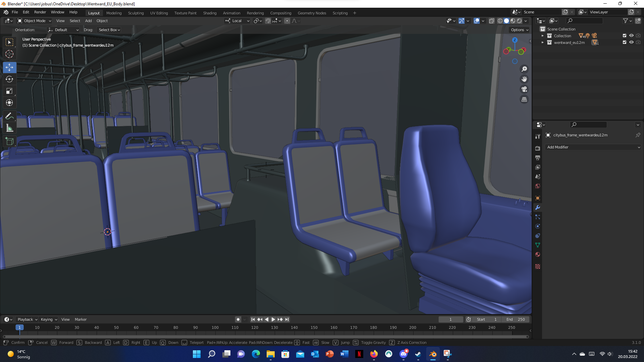
Task: Open Discord from the Windows taskbar
Action: pos(404,354)
